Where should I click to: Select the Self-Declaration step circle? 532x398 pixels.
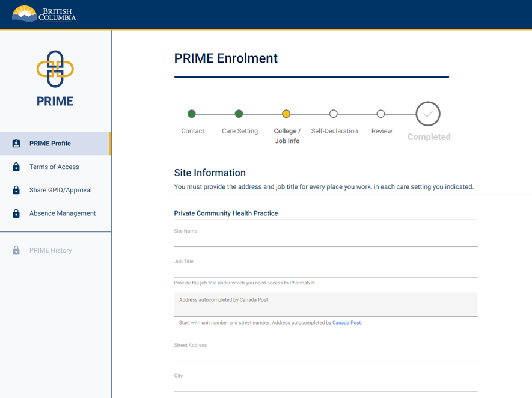point(334,114)
